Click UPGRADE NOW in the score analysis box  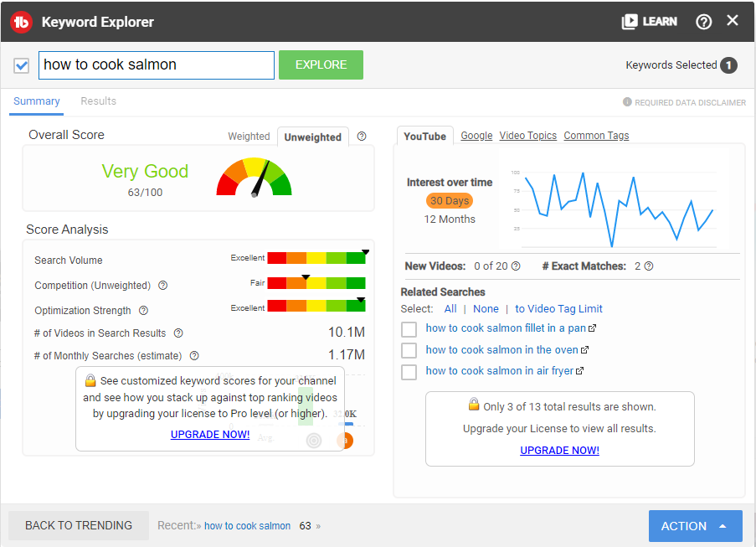point(210,435)
